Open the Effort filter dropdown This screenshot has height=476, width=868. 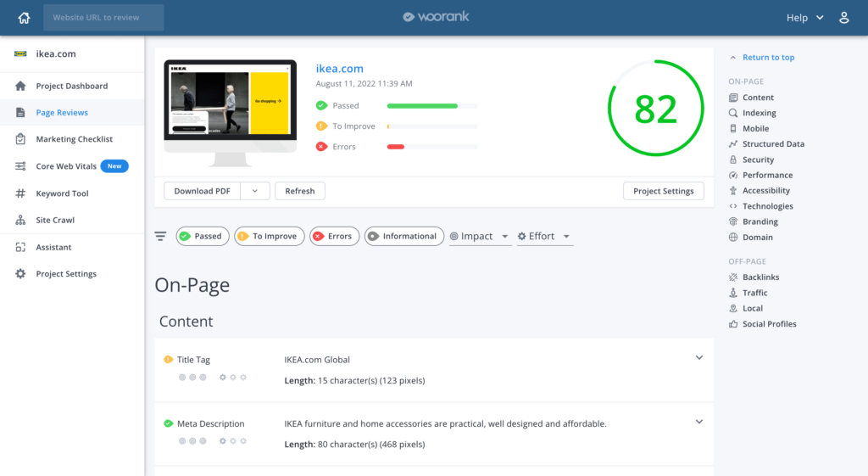tap(544, 237)
